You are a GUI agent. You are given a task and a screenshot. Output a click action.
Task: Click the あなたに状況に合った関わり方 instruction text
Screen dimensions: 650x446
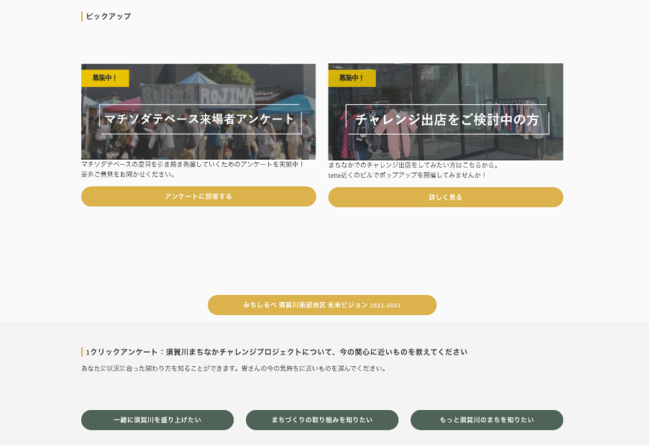coord(233,368)
